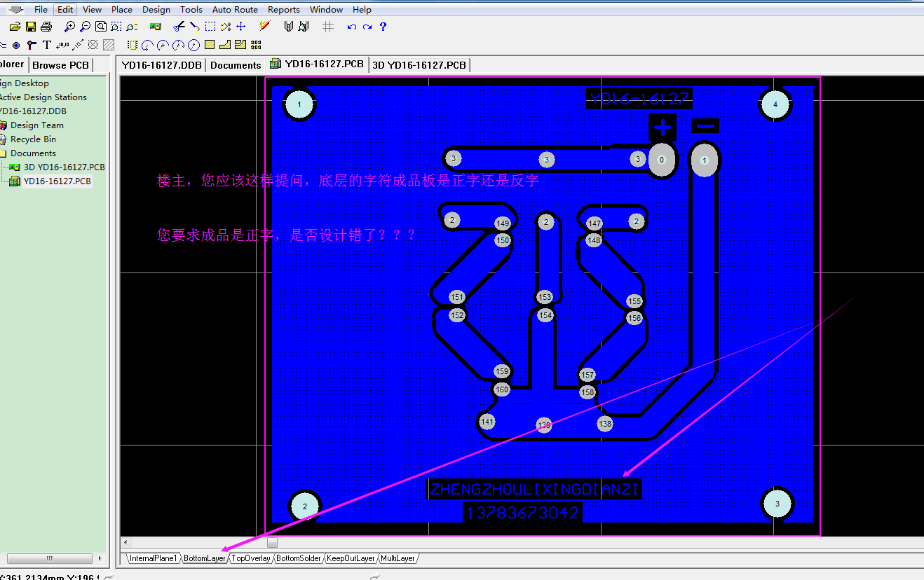Select the 13783673042 text on the board
This screenshot has height=580, width=924.
point(523,513)
